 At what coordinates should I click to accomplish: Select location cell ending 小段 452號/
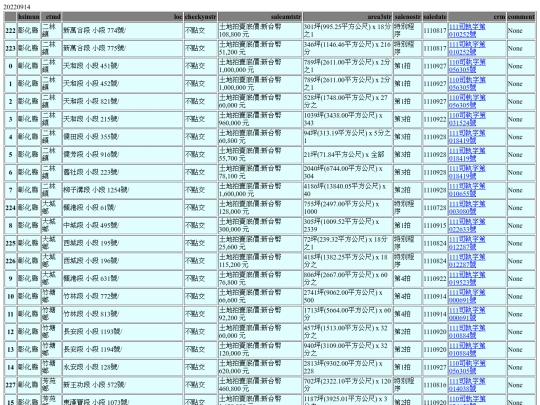[x=123, y=84]
